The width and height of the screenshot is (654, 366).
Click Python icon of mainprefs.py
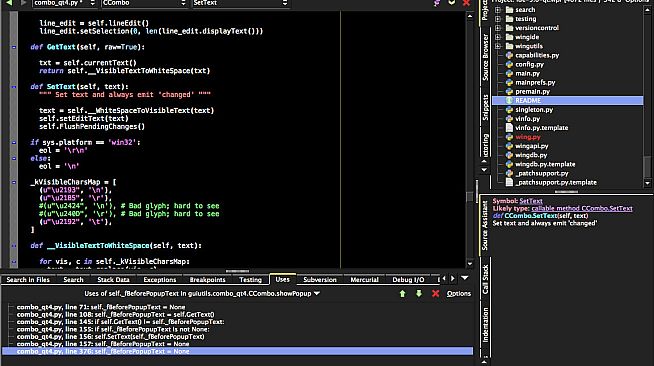[x=509, y=83]
